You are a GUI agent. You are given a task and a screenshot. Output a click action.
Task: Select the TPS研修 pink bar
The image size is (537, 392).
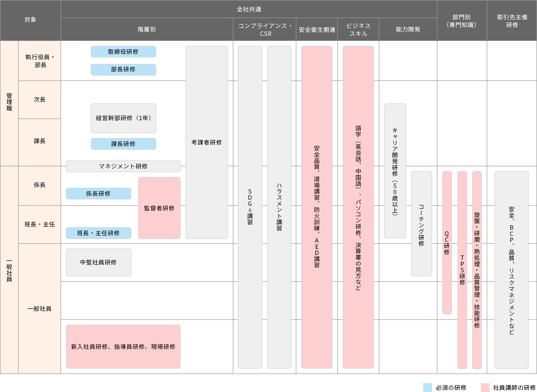pyautogui.click(x=462, y=270)
